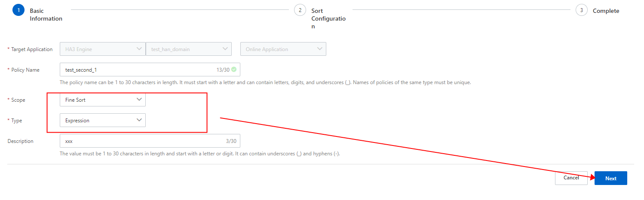Screen dimensions: 644x200
Task: Jump to the Complete step label
Action: [x=606, y=11]
